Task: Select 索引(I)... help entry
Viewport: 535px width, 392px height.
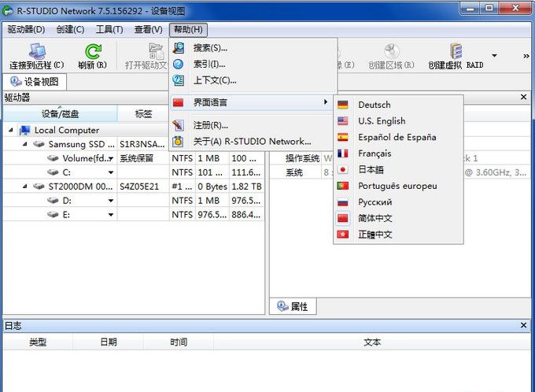Action: coord(253,64)
